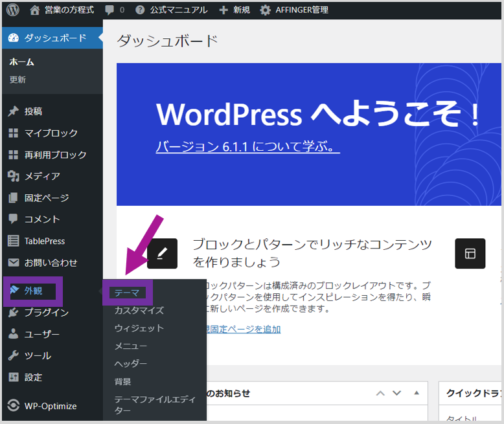The image size is (504, 424).
Task: Select ダッシュボード in the sidebar
Action: tap(52, 38)
